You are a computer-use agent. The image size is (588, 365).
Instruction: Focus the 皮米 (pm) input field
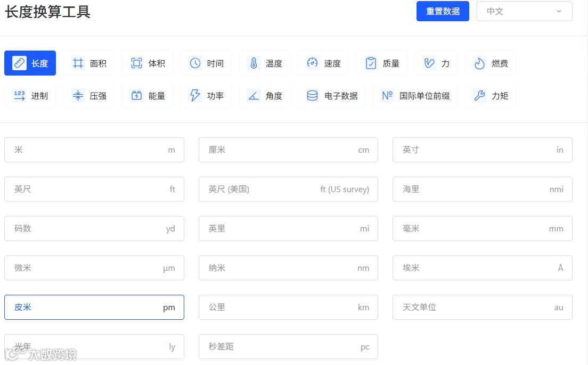click(x=94, y=308)
